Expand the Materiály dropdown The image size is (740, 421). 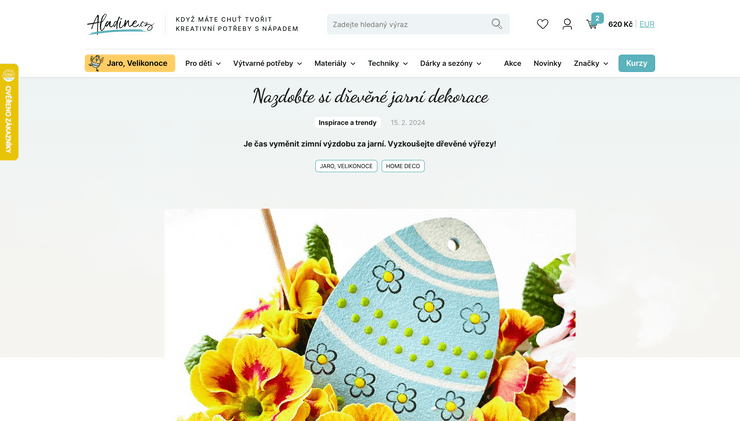pos(335,63)
